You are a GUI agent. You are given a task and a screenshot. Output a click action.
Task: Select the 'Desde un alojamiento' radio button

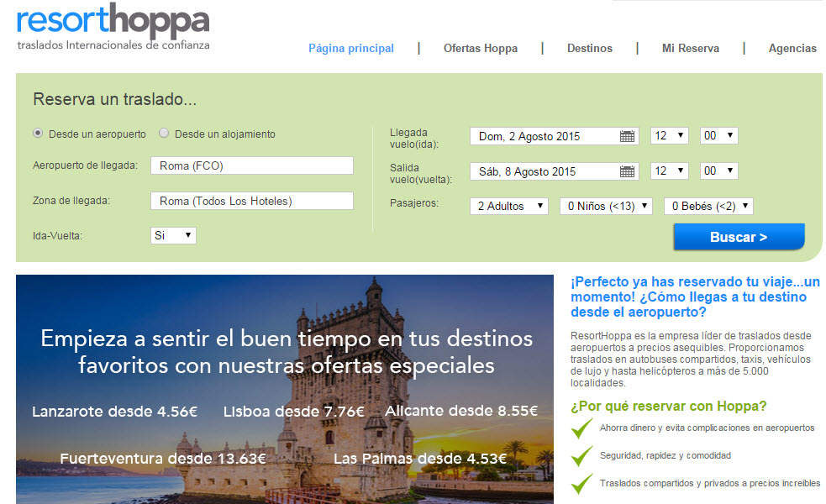coord(164,133)
